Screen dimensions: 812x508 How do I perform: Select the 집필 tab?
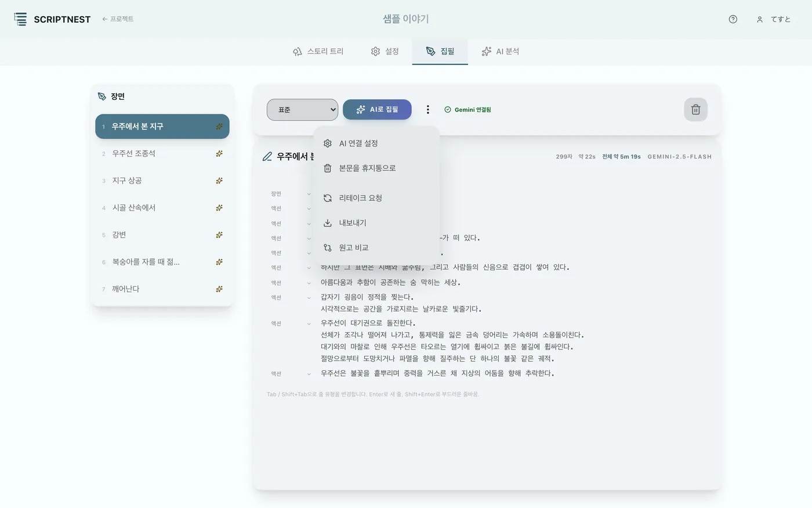point(440,52)
